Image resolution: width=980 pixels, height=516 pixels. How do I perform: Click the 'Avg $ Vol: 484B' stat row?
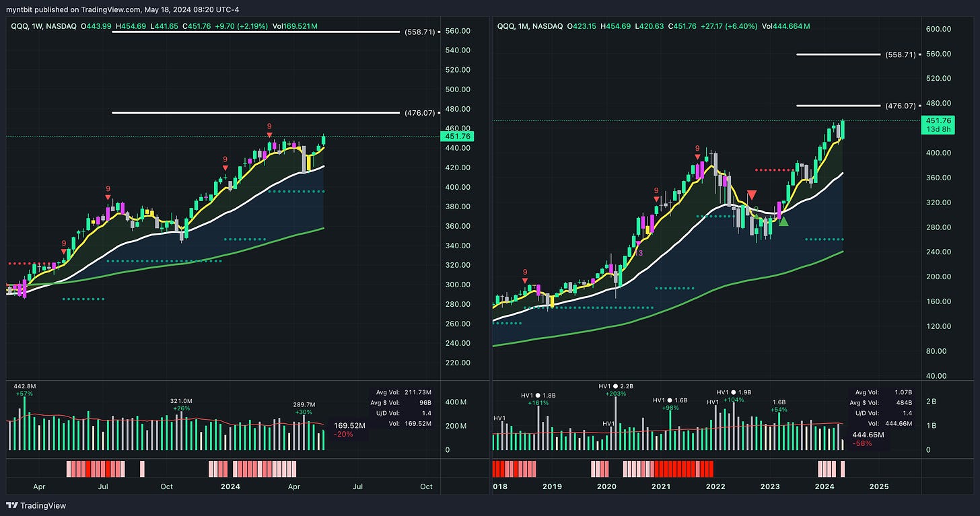click(x=882, y=403)
